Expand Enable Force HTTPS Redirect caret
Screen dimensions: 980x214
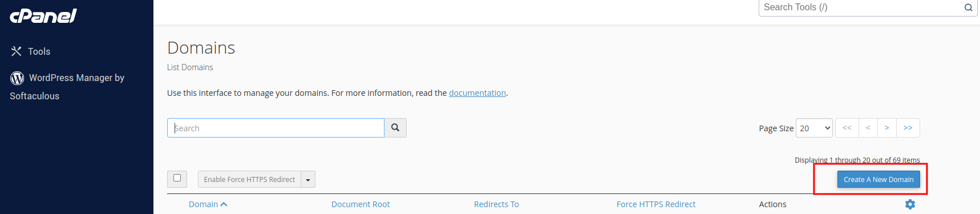click(x=308, y=179)
